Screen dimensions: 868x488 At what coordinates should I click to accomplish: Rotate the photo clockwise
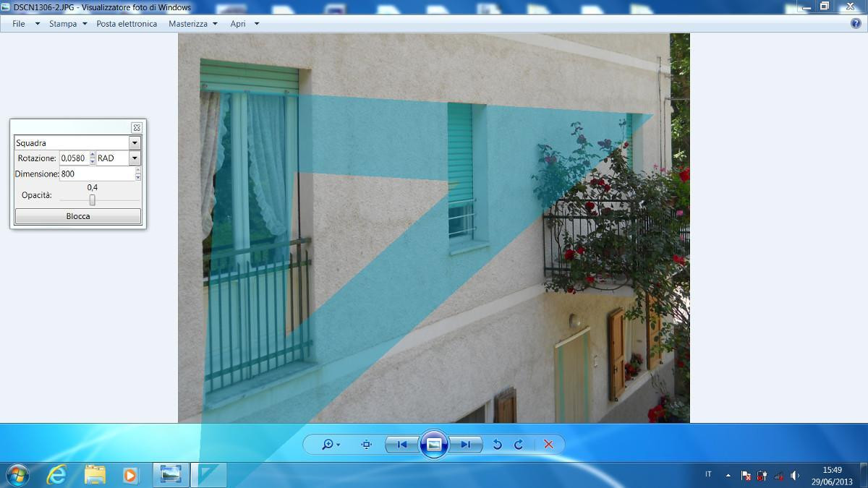519,445
